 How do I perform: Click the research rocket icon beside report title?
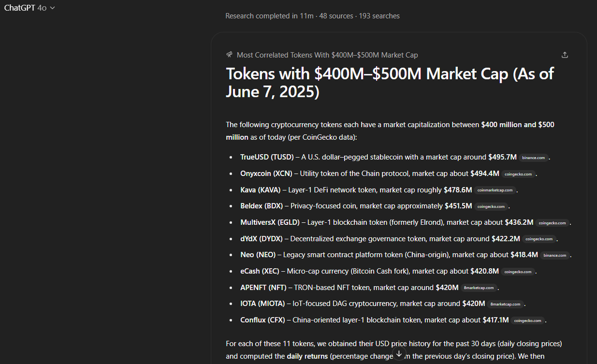click(x=229, y=55)
